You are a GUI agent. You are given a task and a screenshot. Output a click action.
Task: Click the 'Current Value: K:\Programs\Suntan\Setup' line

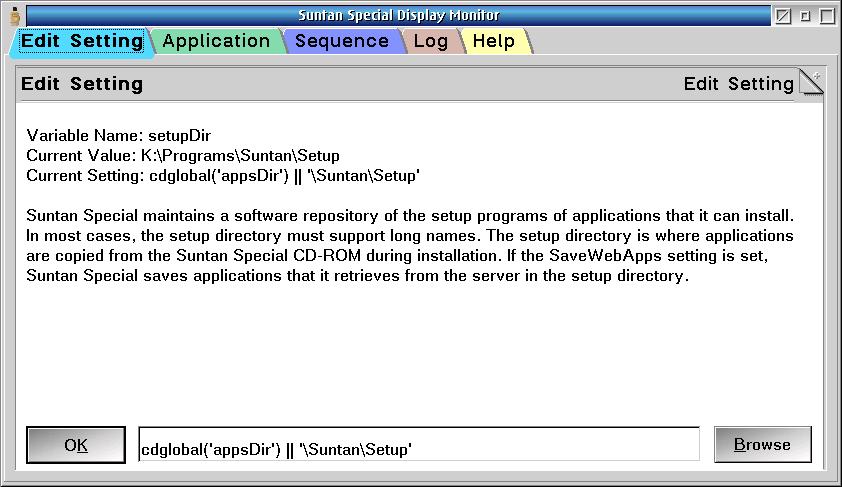click(x=183, y=156)
